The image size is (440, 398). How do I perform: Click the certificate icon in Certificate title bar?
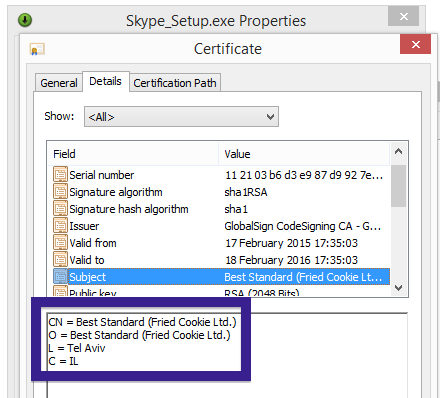click(x=37, y=49)
